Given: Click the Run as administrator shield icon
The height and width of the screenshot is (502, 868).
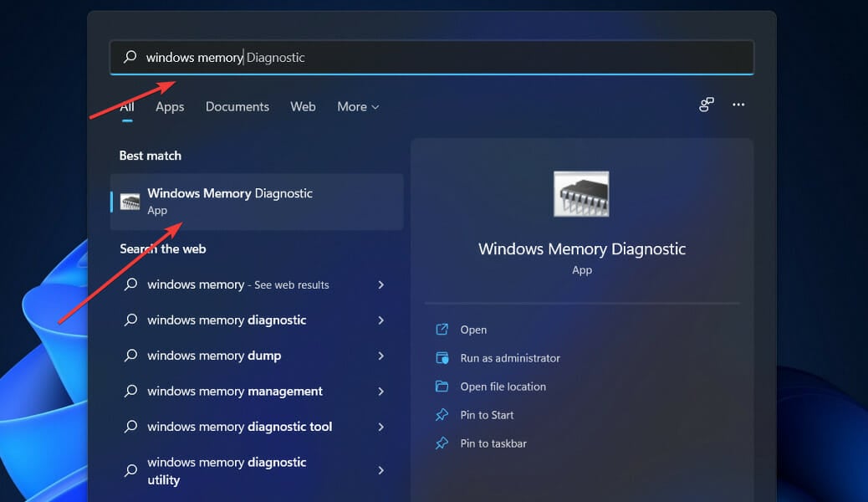Looking at the screenshot, I should tap(442, 358).
